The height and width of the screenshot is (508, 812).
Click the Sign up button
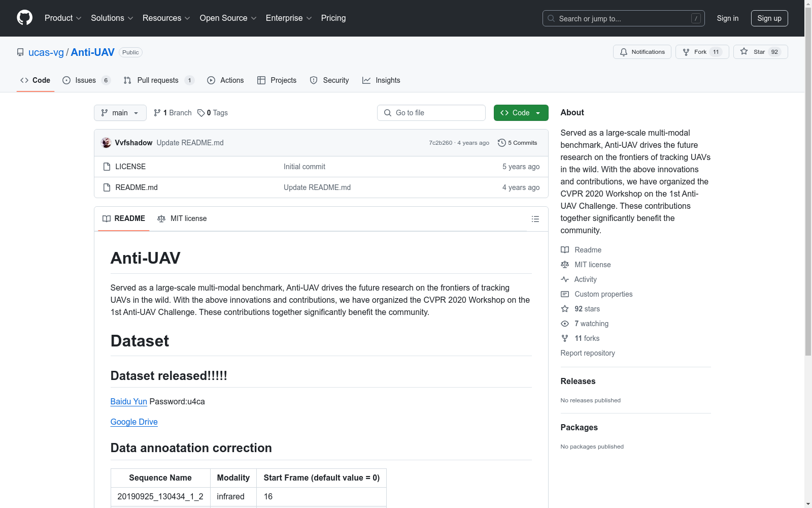(769, 18)
